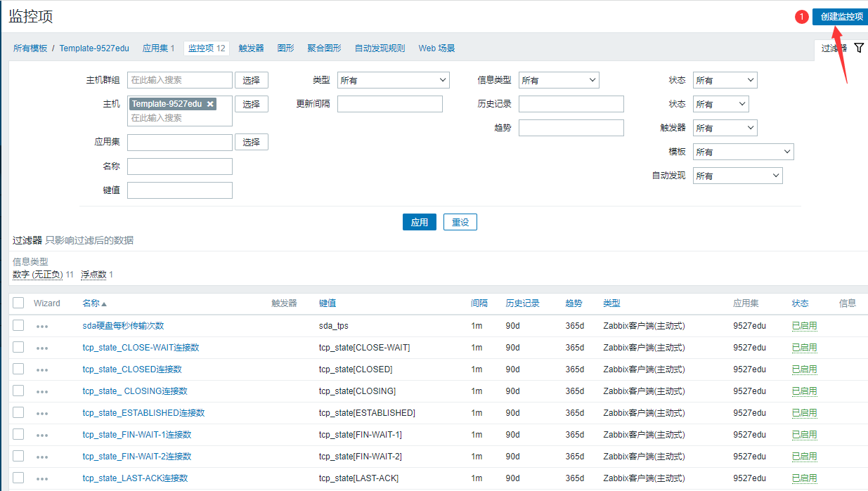Click 主机群组 search input field
Image resolution: width=868 pixels, height=491 pixels.
[x=180, y=80]
